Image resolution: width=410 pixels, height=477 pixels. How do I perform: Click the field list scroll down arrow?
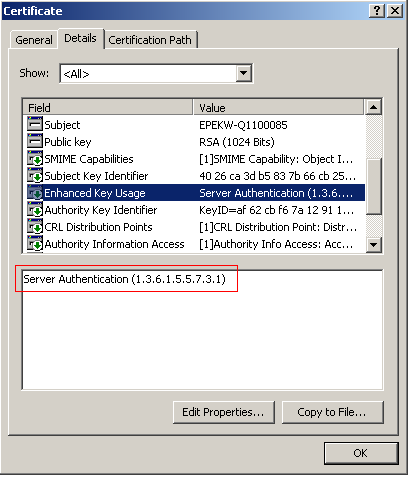click(x=373, y=245)
